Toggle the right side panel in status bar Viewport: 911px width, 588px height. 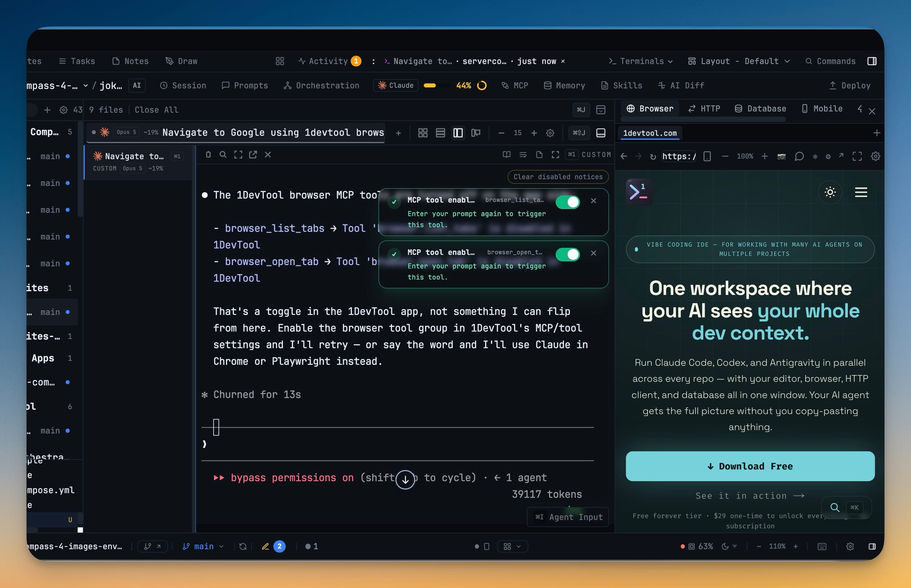[x=872, y=546]
